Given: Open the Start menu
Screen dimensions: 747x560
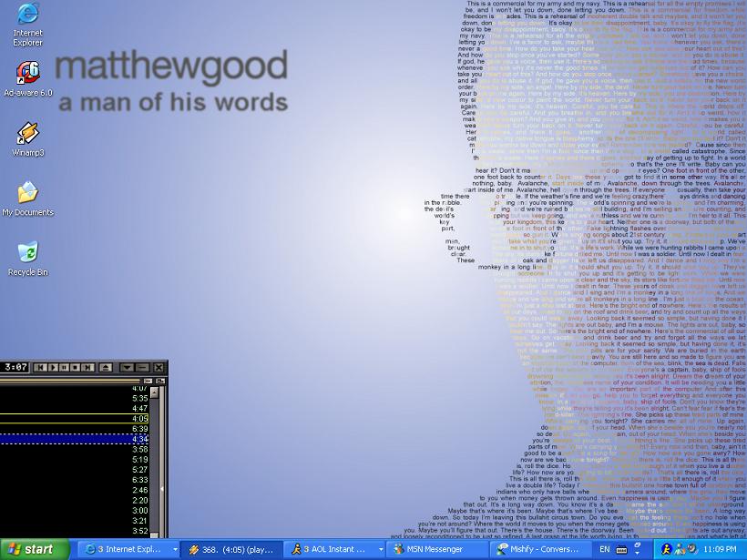Looking at the screenshot, I should 35,549.
